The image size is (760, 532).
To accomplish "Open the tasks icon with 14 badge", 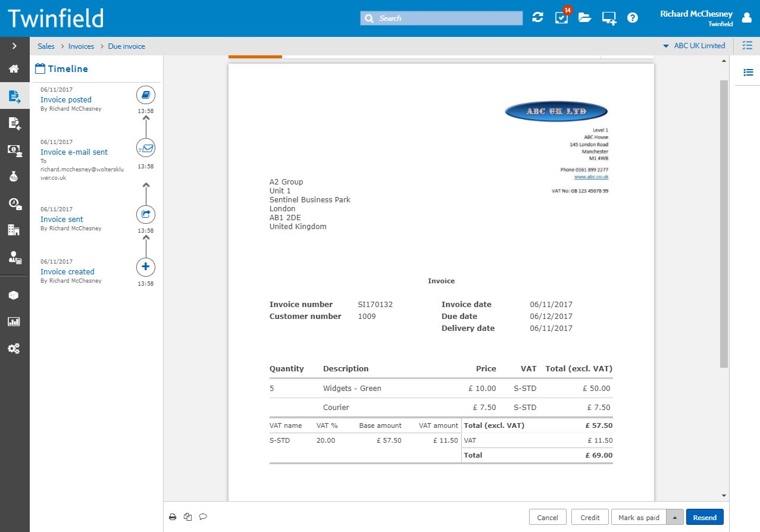I will pyautogui.click(x=561, y=17).
